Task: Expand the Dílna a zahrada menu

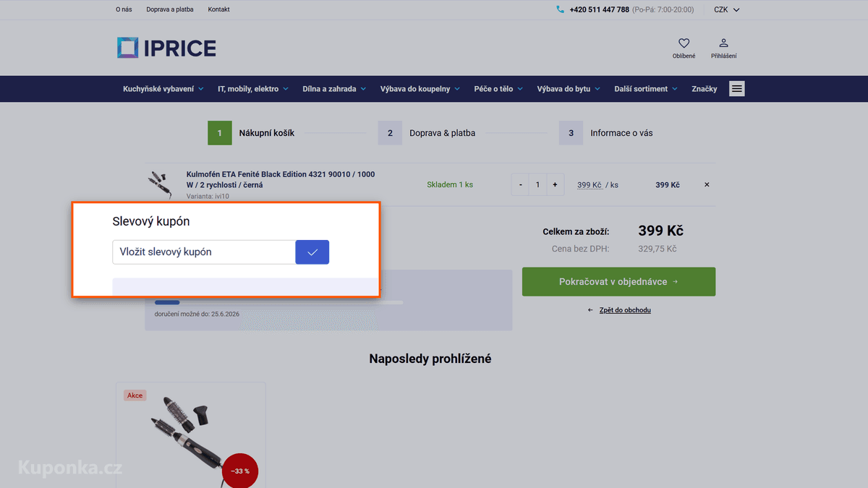Action: pyautogui.click(x=334, y=89)
